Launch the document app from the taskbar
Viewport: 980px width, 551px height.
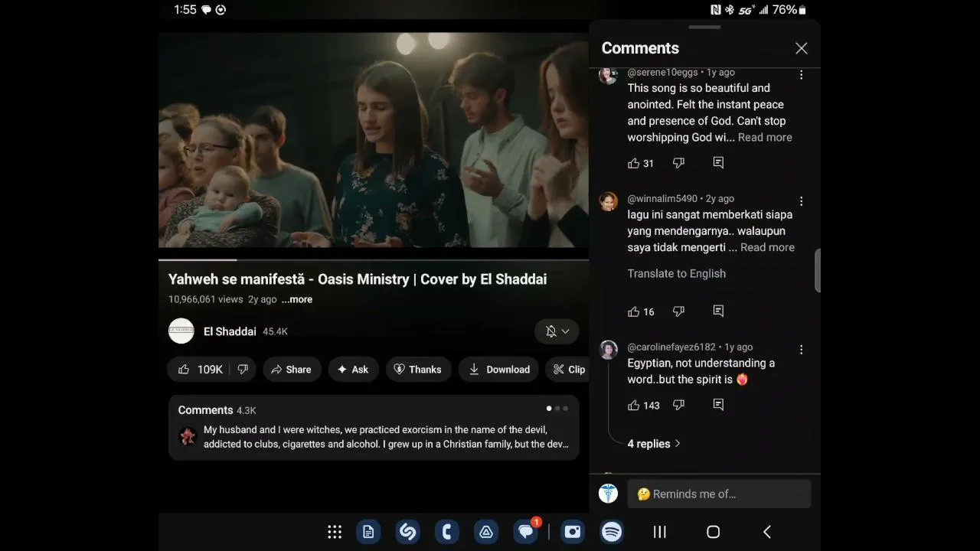click(x=368, y=532)
